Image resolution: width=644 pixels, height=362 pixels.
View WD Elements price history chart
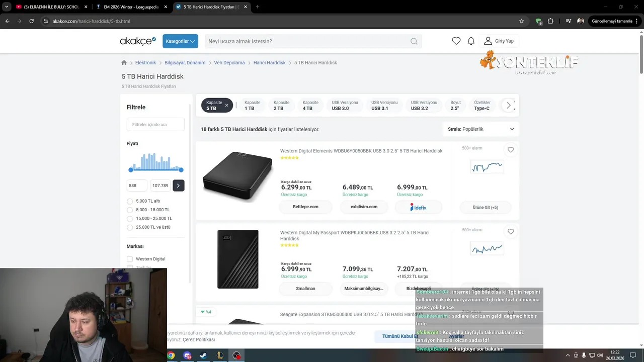point(487,166)
